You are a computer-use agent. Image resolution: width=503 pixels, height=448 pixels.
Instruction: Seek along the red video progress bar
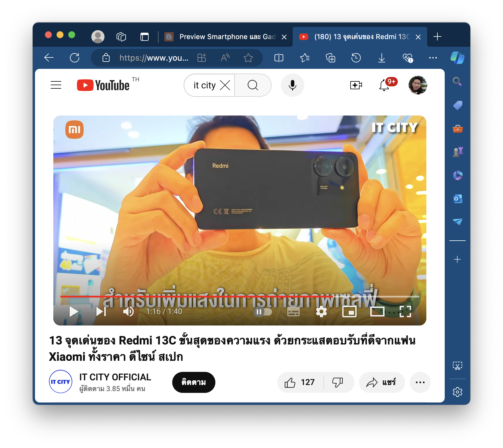pyautogui.click(x=240, y=296)
